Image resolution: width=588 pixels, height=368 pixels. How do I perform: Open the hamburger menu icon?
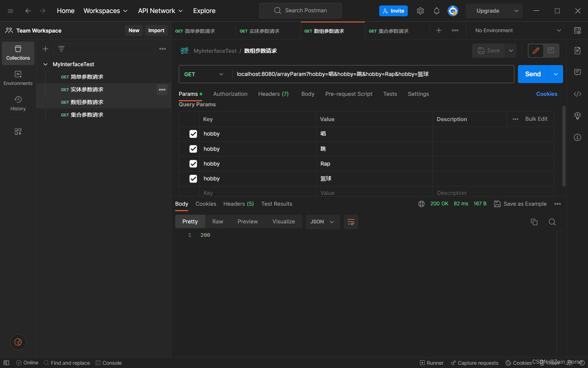click(10, 11)
